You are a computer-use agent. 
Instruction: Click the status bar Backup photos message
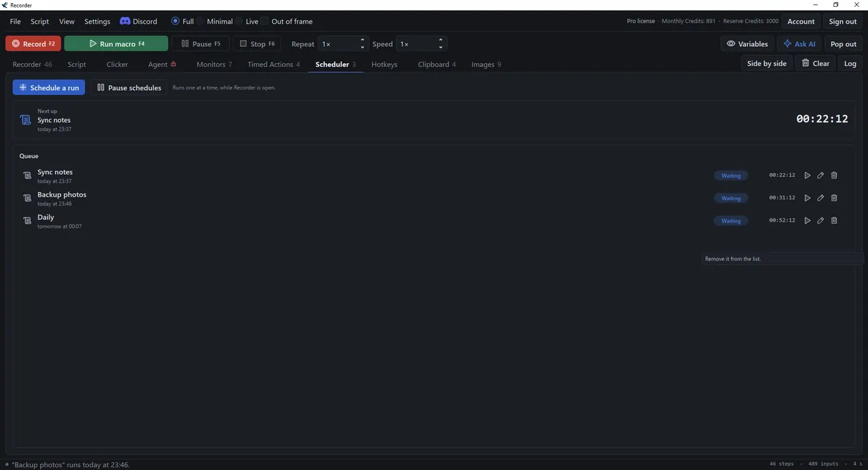click(71, 465)
